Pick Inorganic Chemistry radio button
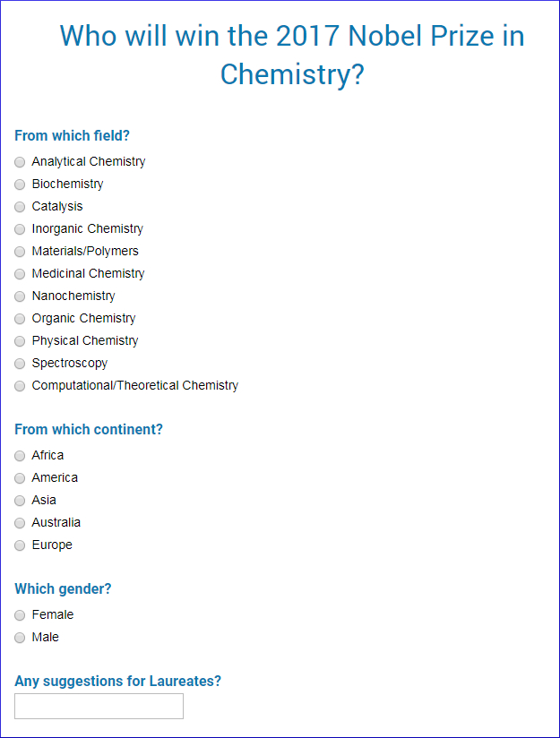This screenshot has width=560, height=738. pos(20,229)
